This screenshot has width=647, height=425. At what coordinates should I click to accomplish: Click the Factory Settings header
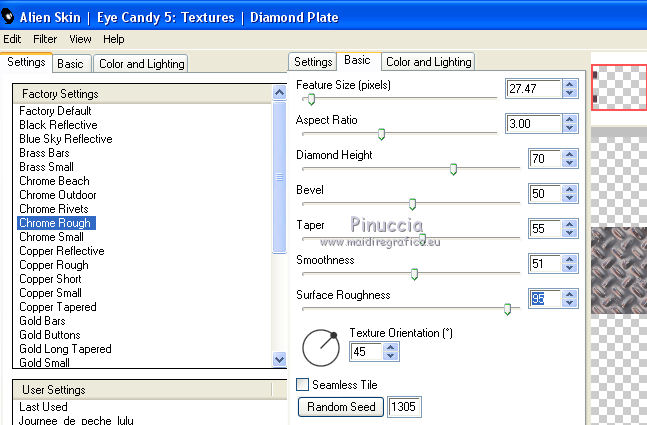pos(143,94)
